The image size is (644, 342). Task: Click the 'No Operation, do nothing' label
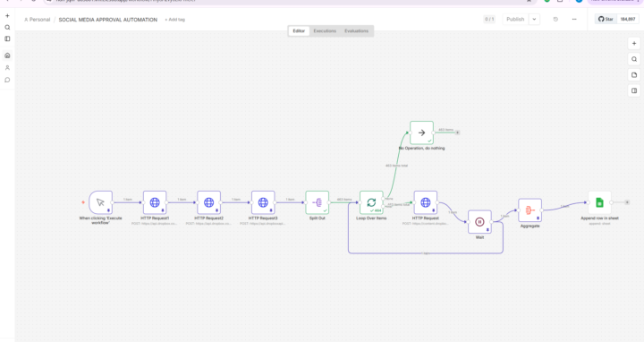pyautogui.click(x=422, y=148)
